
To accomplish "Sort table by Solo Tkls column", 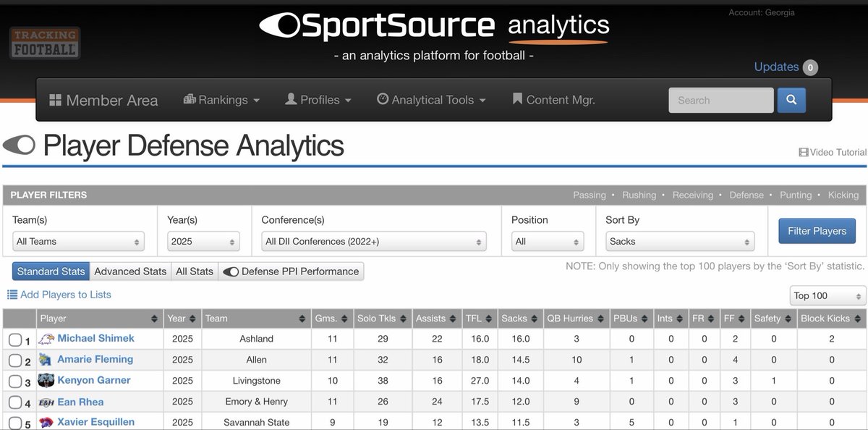I will [x=383, y=319].
